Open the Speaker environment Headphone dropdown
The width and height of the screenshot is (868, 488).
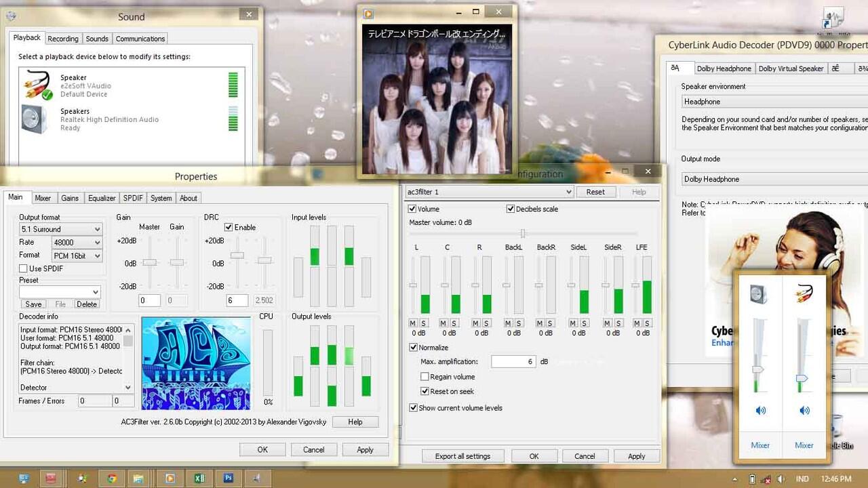point(775,102)
